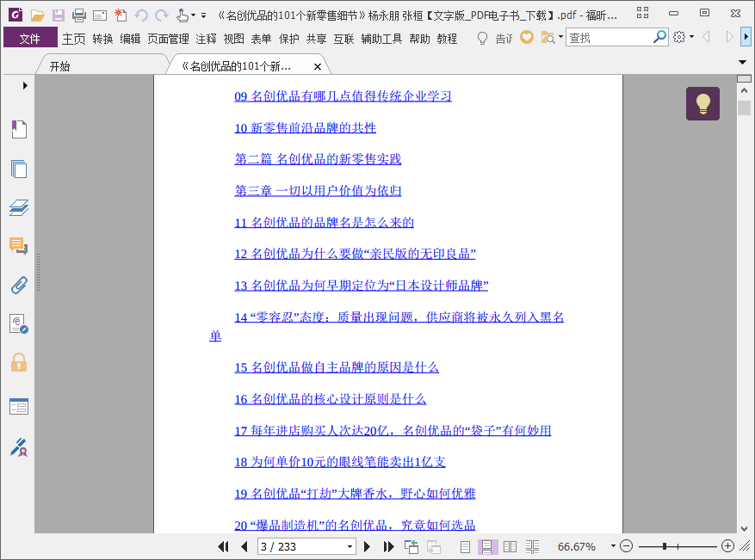This screenshot has height=560, width=755.
Task: Toggle continuous page view
Action: 486,546
